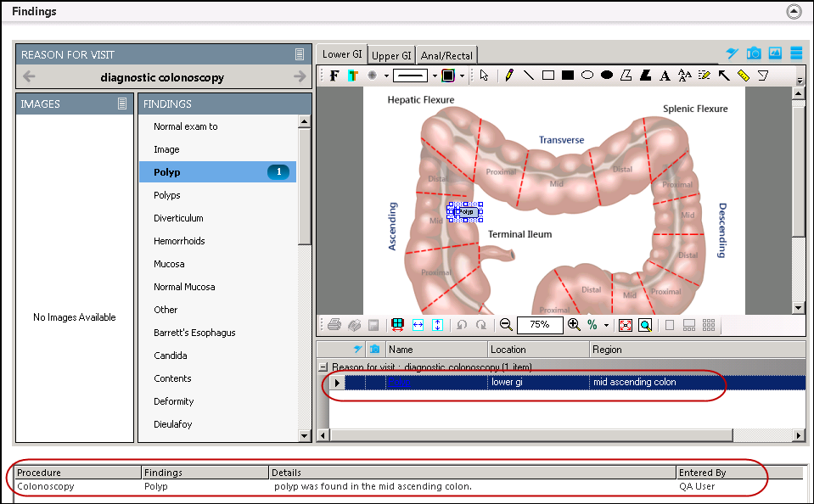Switch to the Upper GI tab
This screenshot has width=814, height=504.
391,55
